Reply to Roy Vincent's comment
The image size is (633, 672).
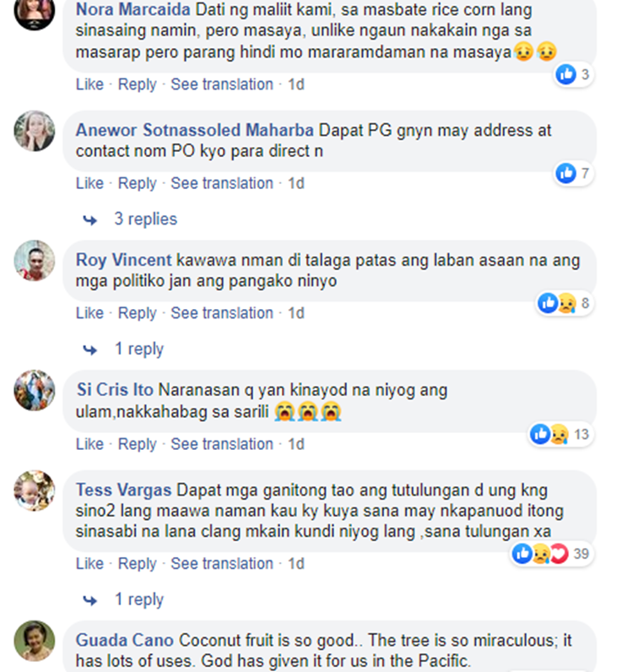(x=137, y=313)
